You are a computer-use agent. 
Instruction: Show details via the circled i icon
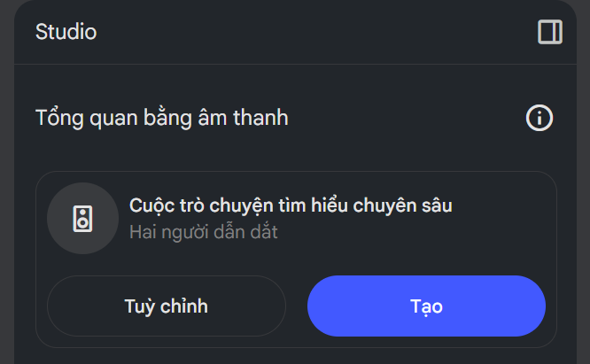540,118
